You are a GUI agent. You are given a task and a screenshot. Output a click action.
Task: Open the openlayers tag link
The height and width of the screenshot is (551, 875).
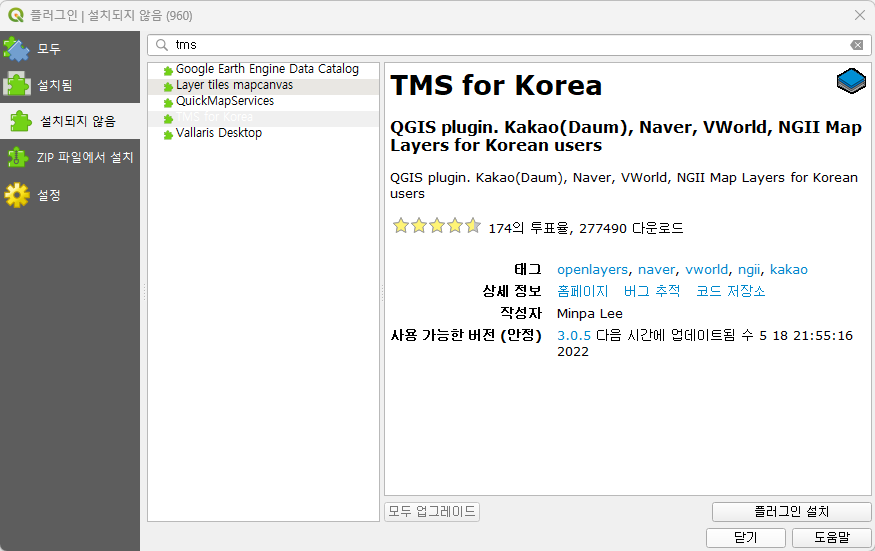click(x=592, y=270)
